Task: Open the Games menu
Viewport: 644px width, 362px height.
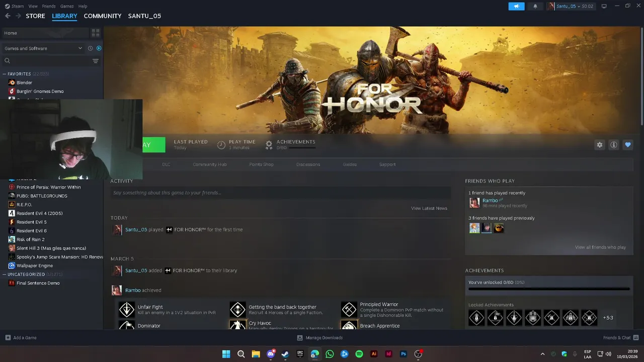Action: click(67, 6)
